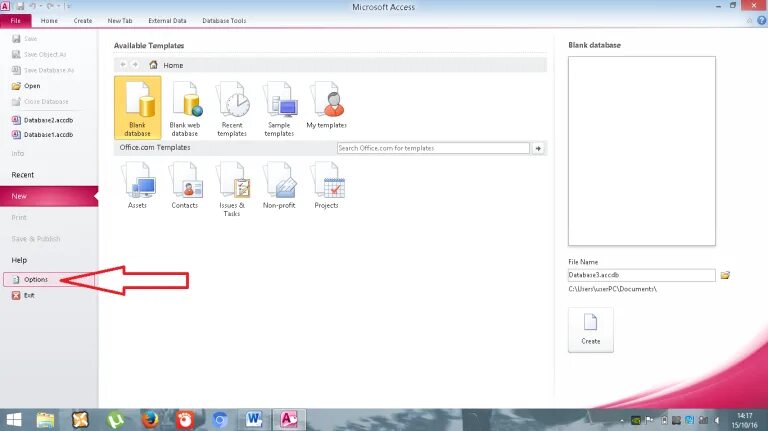Choose the Projects template category
Image resolution: width=768 pixels, height=431 pixels.
coord(326,185)
